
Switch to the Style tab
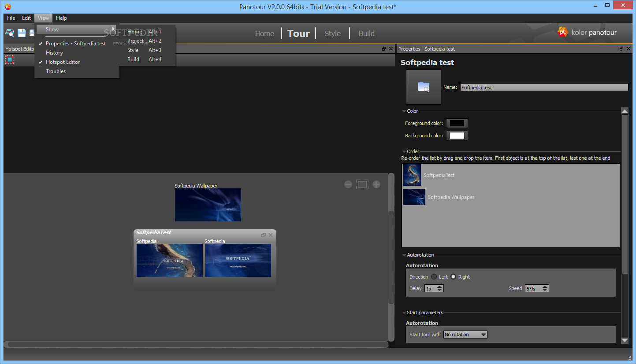pyautogui.click(x=333, y=33)
